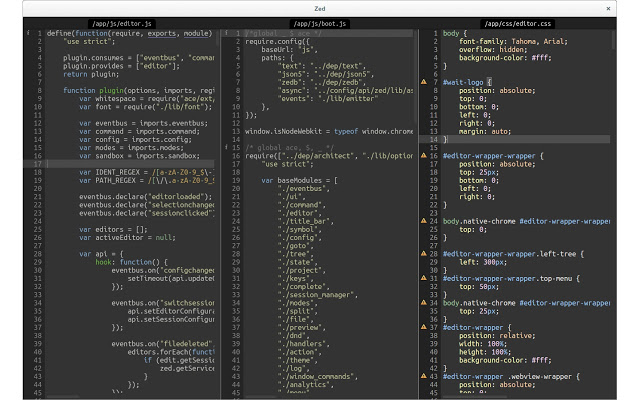Click the warning icon beside the .left-tree rule on line 28

[424, 253]
